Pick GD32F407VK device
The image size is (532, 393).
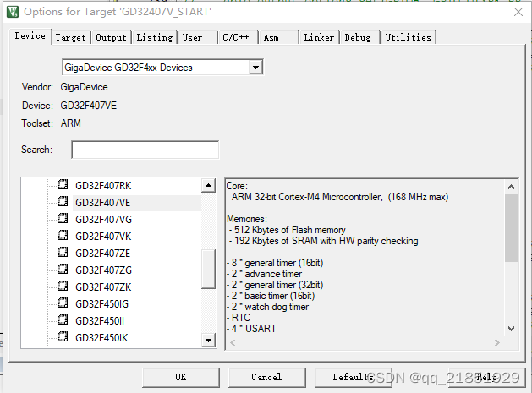coord(103,237)
